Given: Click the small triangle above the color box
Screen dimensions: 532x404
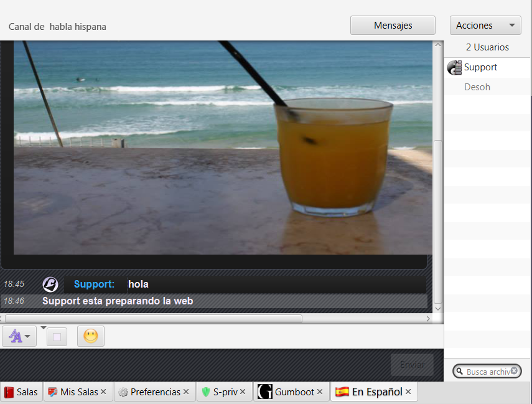Looking at the screenshot, I should 44,326.
